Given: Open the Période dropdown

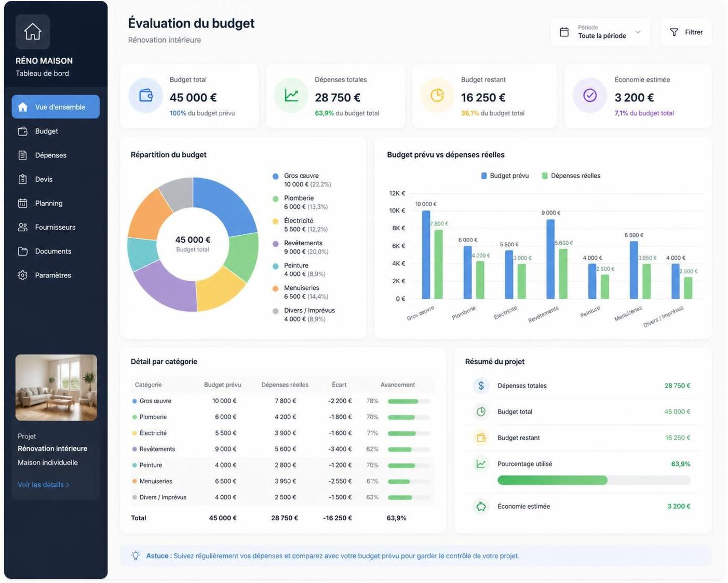Looking at the screenshot, I should [600, 32].
